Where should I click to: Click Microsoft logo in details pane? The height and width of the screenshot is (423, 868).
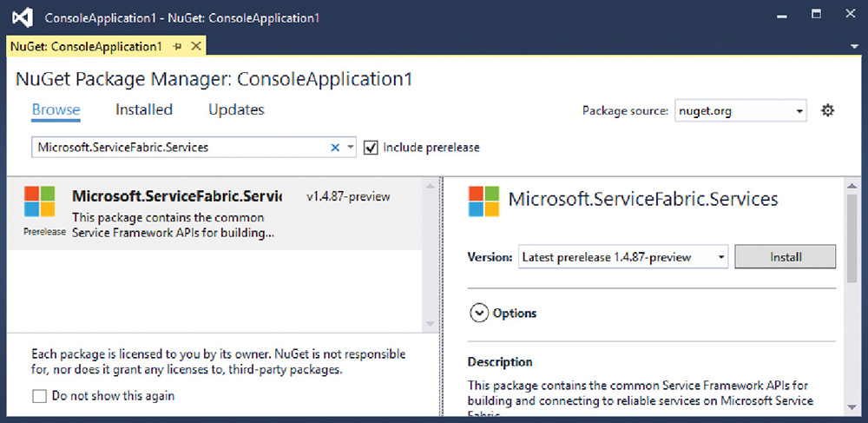tap(483, 202)
